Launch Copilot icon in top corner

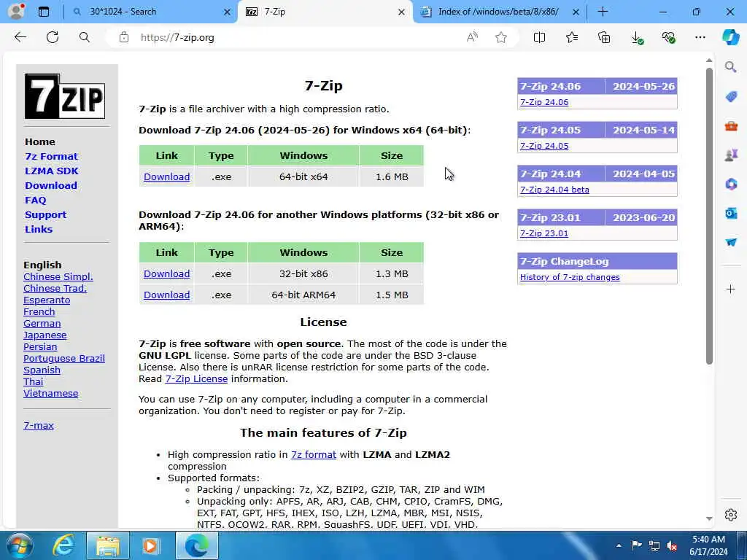click(x=730, y=37)
